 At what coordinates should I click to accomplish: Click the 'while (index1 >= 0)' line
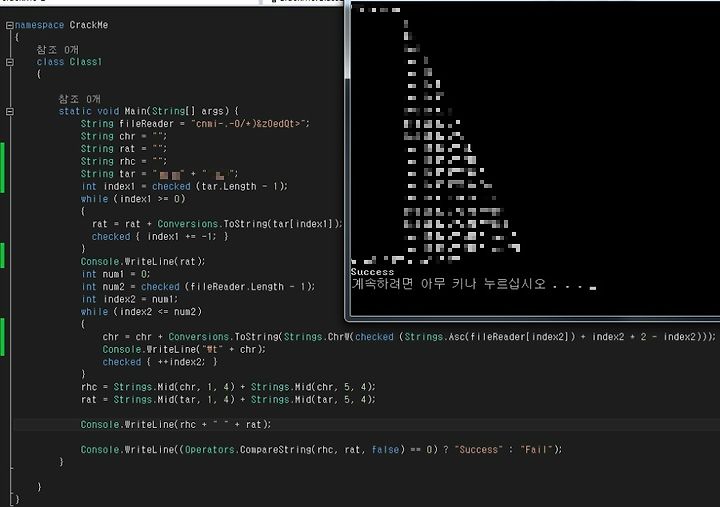pyautogui.click(x=133, y=199)
